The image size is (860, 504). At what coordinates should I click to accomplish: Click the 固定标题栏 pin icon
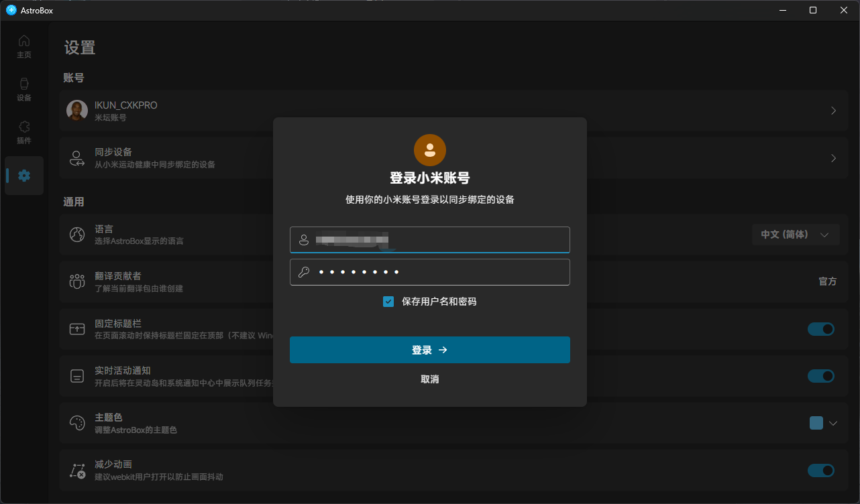pos(77,329)
